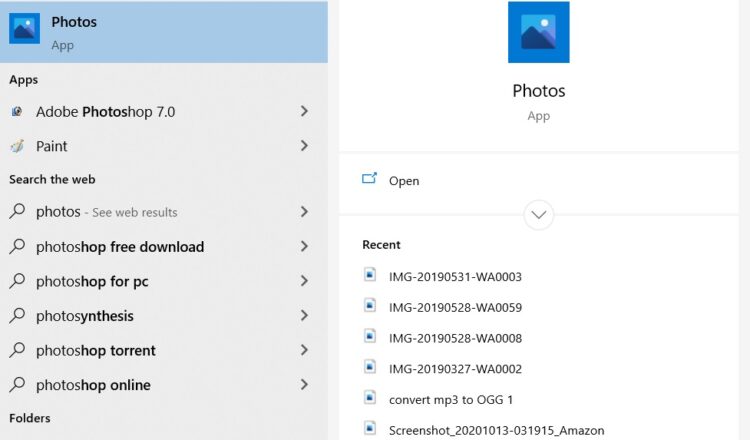The image size is (750, 440).
Task: Click Open to launch Photos app
Action: click(404, 181)
